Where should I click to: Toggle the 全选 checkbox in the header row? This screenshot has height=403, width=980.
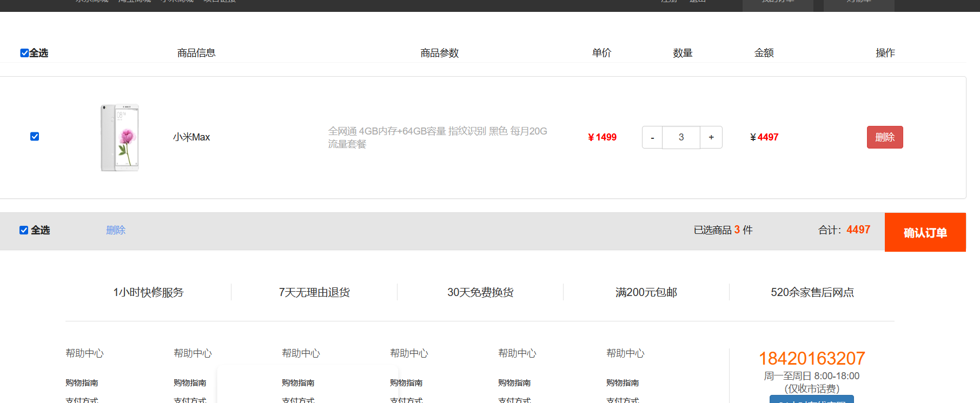(x=24, y=53)
